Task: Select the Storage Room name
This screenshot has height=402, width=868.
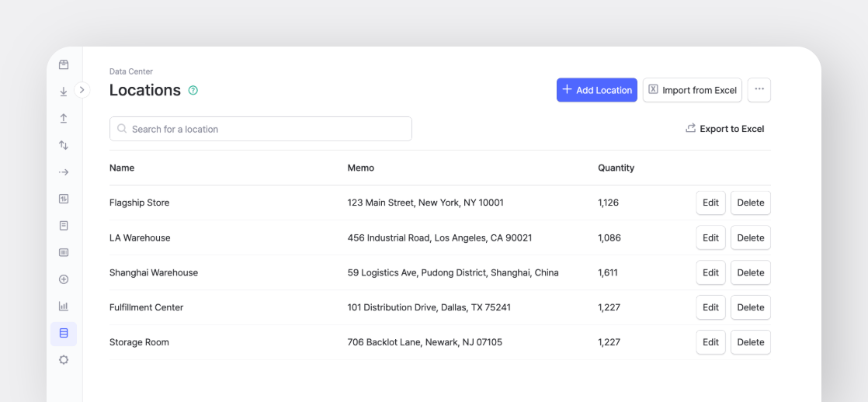Action: (140, 342)
